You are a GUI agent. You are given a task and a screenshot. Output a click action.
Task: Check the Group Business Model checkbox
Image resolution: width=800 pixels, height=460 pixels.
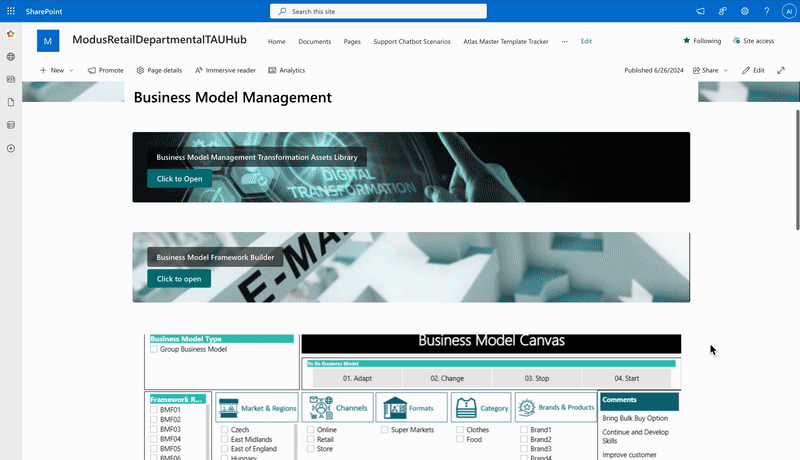click(154, 349)
